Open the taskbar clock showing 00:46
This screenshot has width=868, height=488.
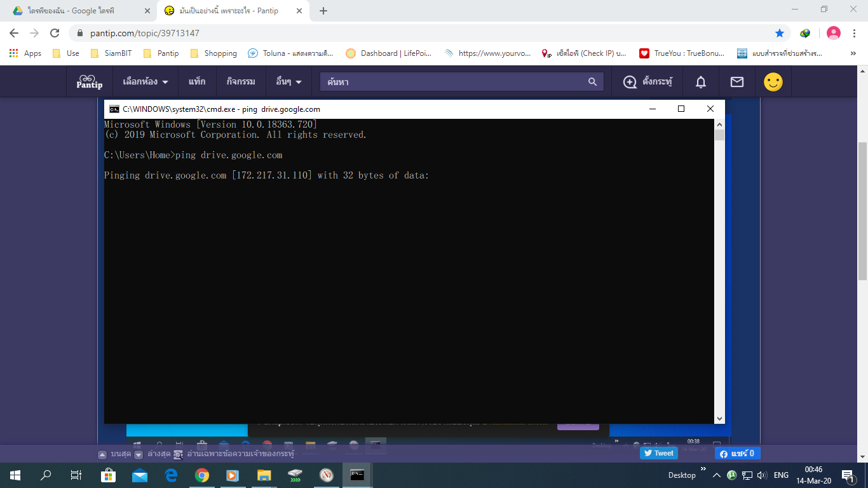tap(813, 475)
